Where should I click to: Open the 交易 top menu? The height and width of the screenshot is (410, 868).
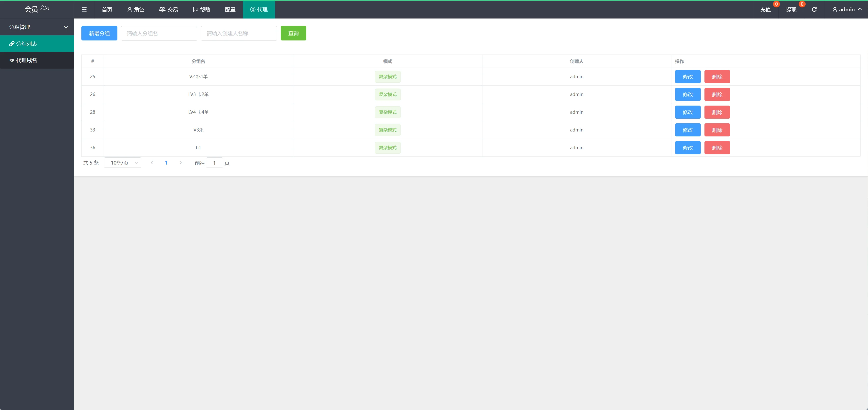click(168, 9)
